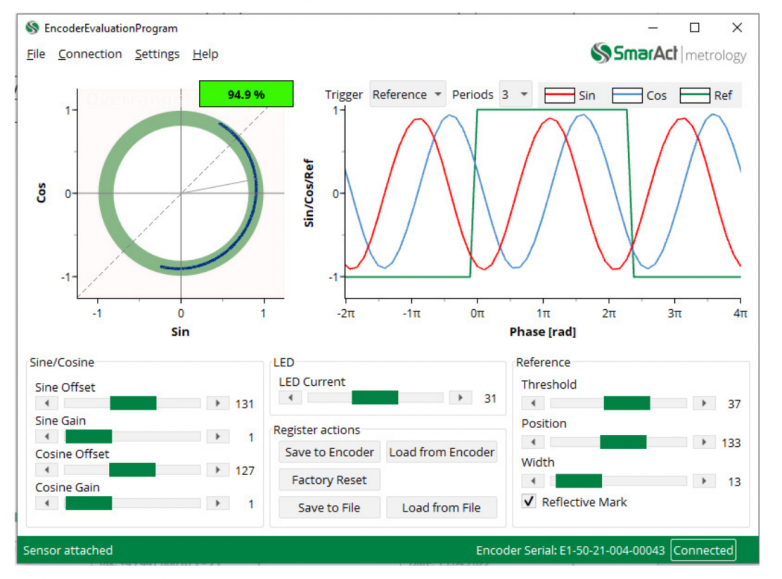Viewport: 782px width, 579px height.
Task: Click the red Sin legend swatch
Action: point(560,95)
